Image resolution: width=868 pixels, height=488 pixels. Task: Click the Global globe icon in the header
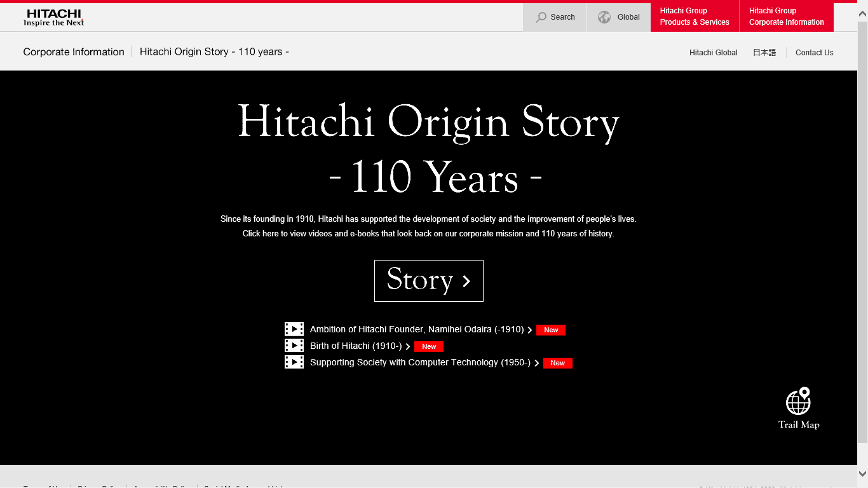tap(604, 17)
